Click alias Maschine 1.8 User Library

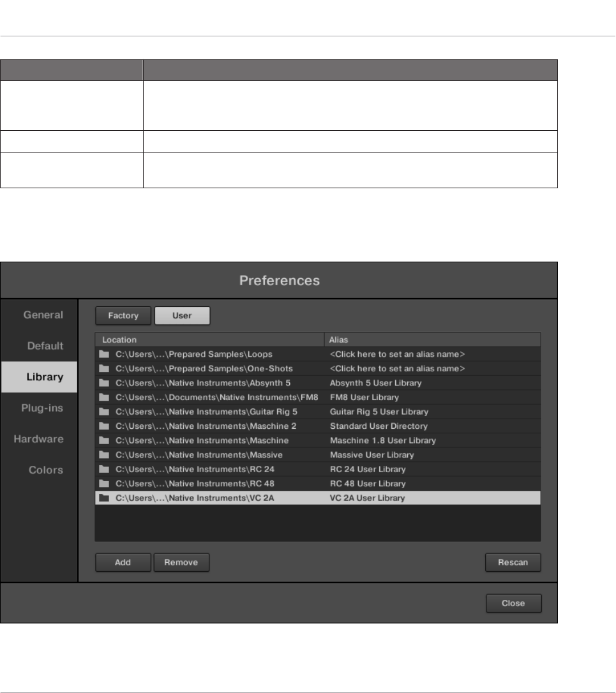point(383,440)
